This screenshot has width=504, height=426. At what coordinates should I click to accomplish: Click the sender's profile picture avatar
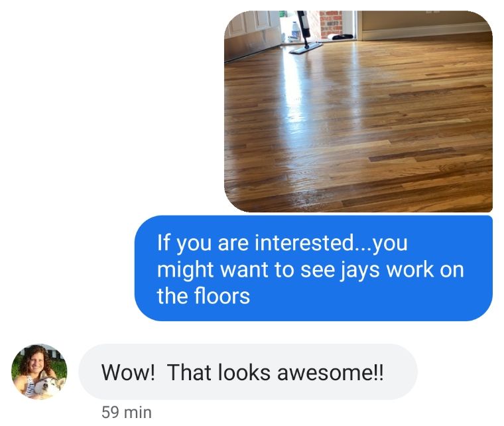[x=39, y=372]
